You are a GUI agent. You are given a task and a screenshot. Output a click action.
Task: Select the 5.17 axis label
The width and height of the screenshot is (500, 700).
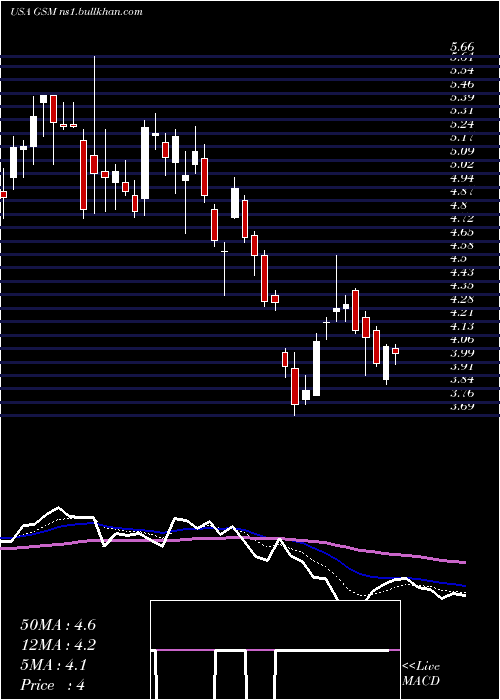pos(462,138)
